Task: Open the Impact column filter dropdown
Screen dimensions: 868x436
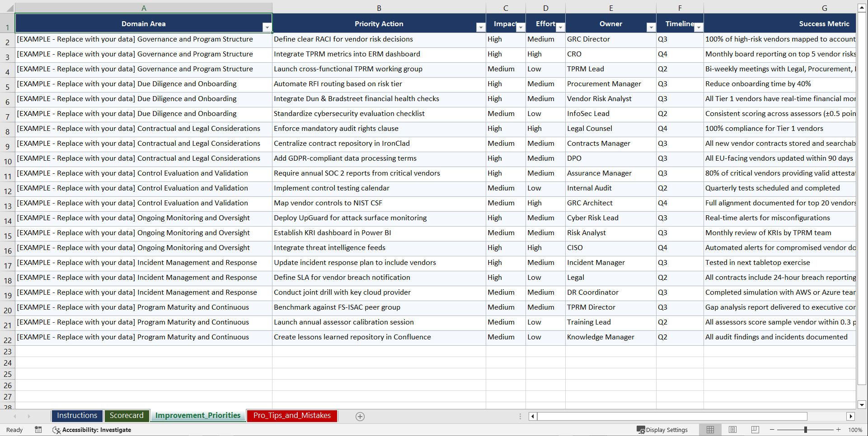Action: click(521, 27)
